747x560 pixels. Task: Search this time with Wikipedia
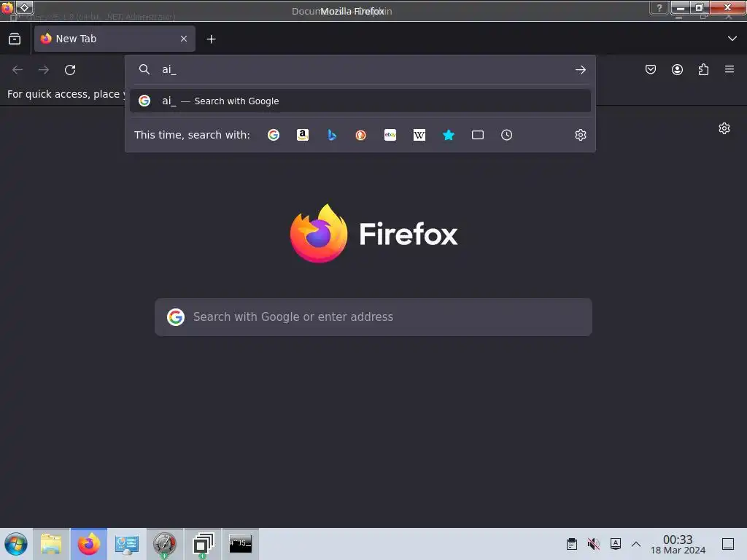[x=419, y=135]
